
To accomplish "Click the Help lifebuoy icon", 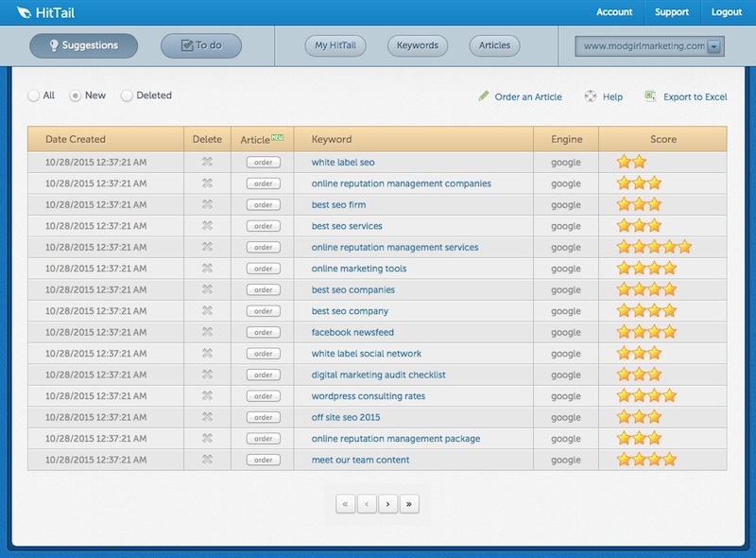I will (x=590, y=96).
